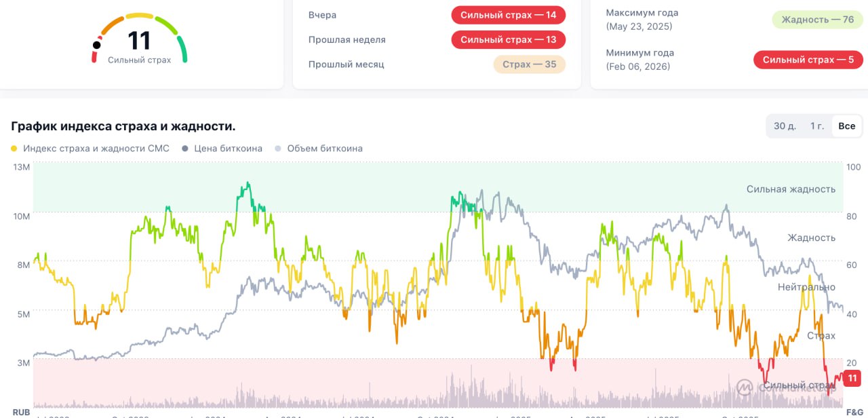Viewport: 868px width, 418px height.
Task: Toggle the "Цена биткоина" legend label
Action: click(228, 149)
